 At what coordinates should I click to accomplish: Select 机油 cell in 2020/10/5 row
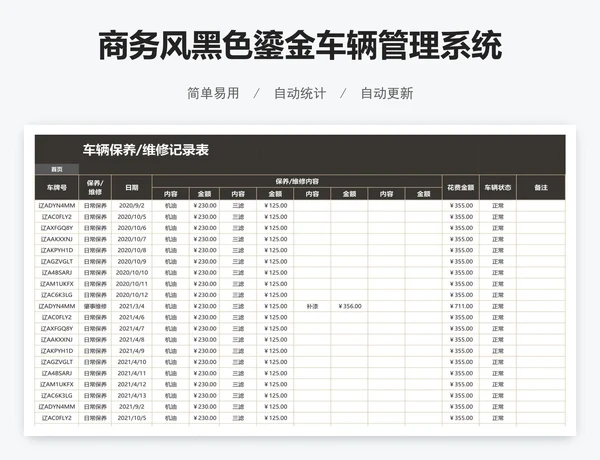[x=171, y=217]
